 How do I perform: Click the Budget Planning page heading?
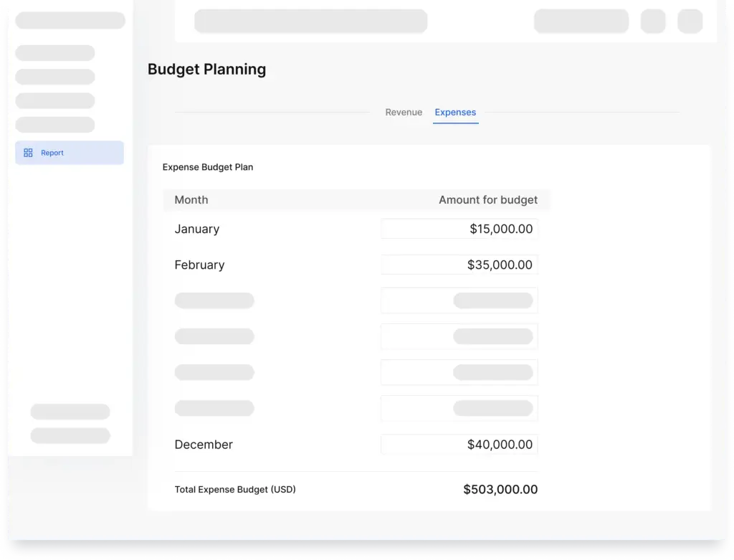(206, 70)
